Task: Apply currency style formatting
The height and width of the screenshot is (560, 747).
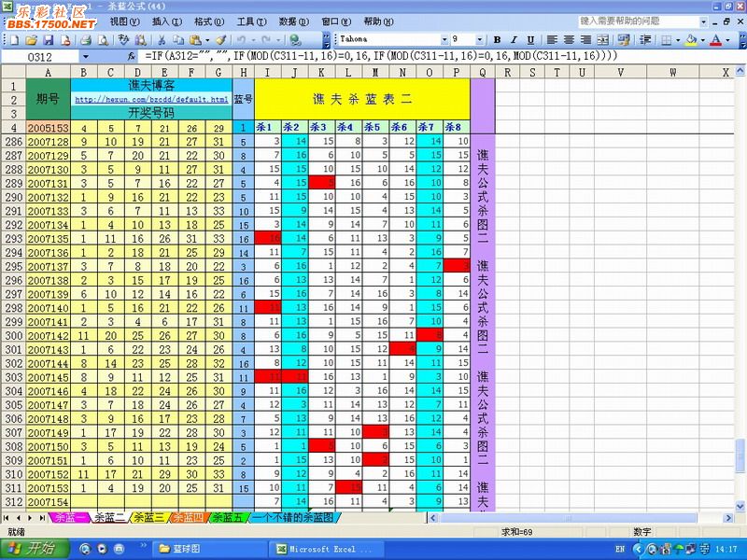Action: [x=623, y=39]
